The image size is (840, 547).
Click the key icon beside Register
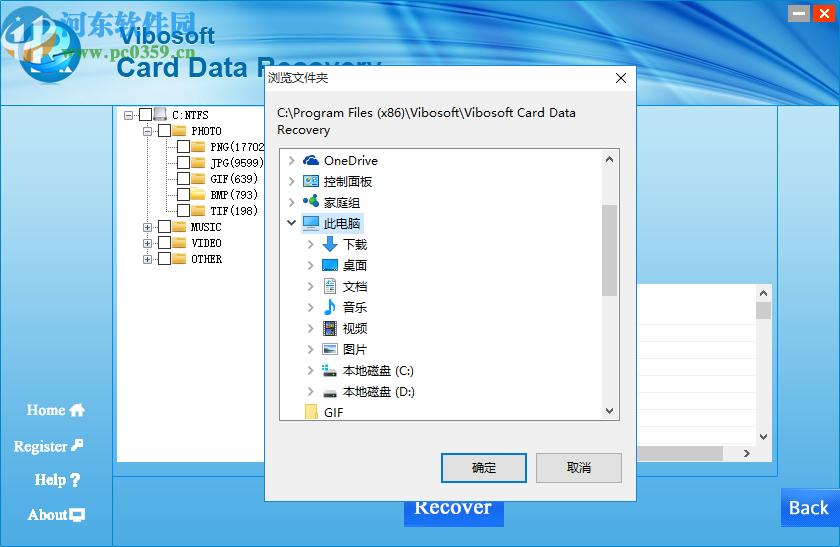click(77, 445)
